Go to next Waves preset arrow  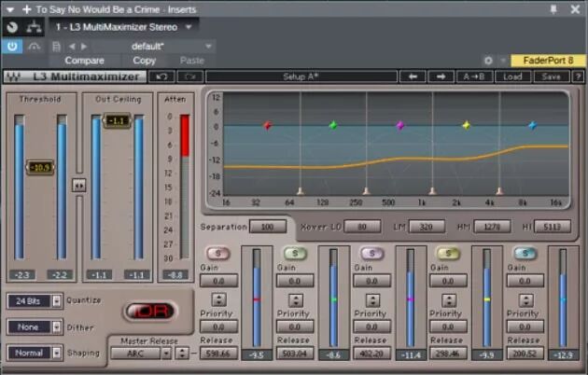[x=441, y=76]
